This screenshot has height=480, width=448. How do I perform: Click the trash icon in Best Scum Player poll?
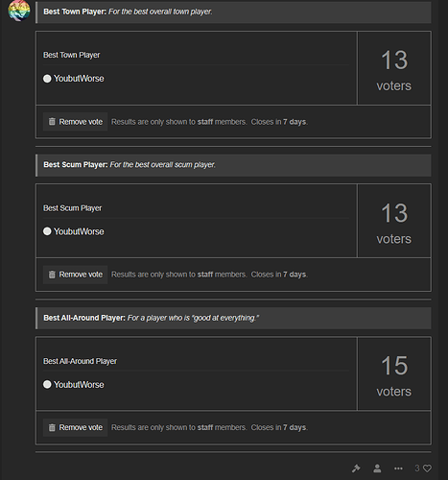point(52,275)
